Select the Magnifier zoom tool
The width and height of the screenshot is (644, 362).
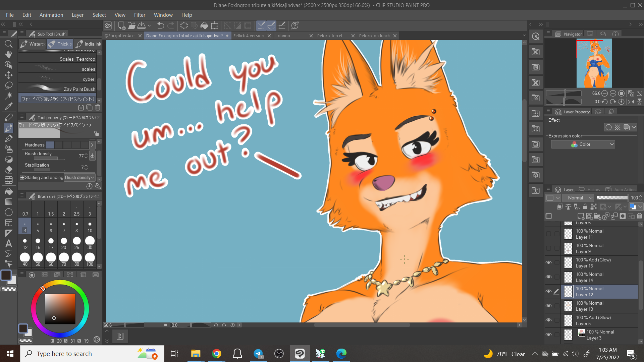click(9, 44)
